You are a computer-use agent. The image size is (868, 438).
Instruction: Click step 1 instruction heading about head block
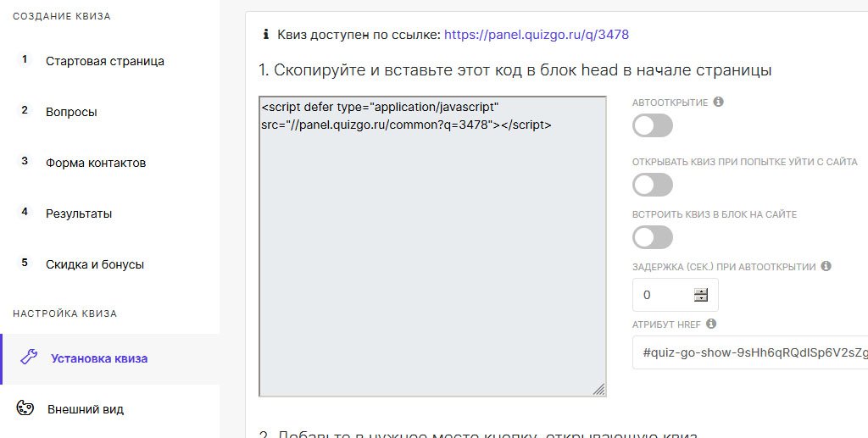point(515,70)
